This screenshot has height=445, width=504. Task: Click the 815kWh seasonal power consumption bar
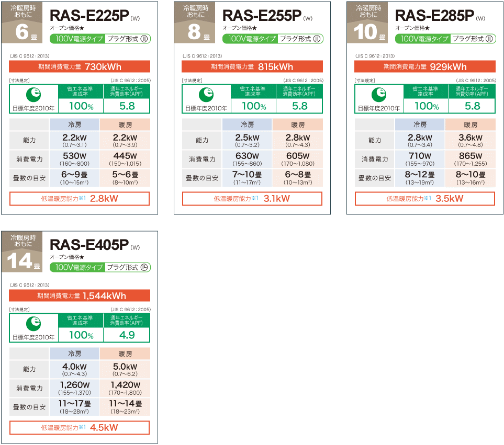coord(252,67)
